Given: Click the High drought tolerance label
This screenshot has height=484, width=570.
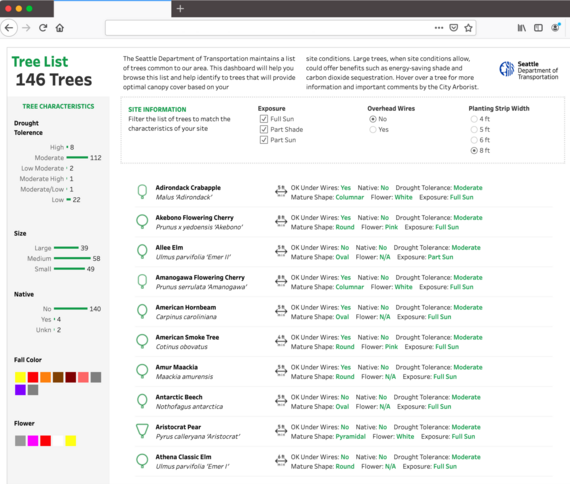Looking at the screenshot, I should click(57, 147).
